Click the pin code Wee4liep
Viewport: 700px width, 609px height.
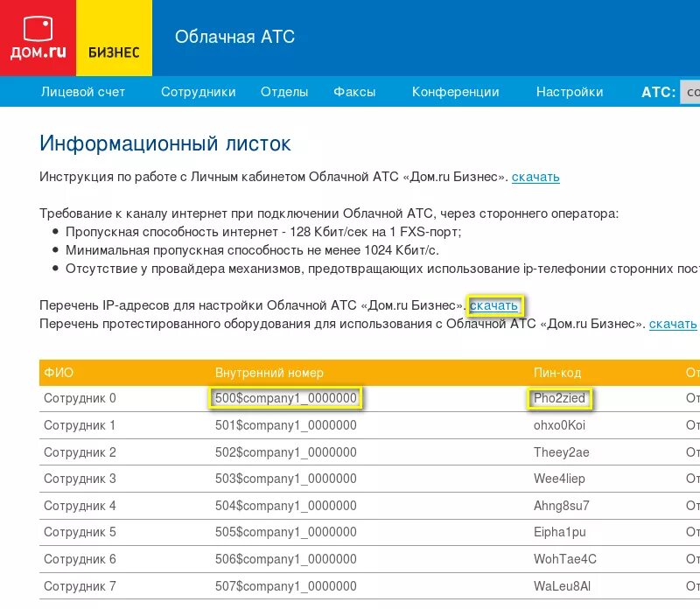[559, 479]
